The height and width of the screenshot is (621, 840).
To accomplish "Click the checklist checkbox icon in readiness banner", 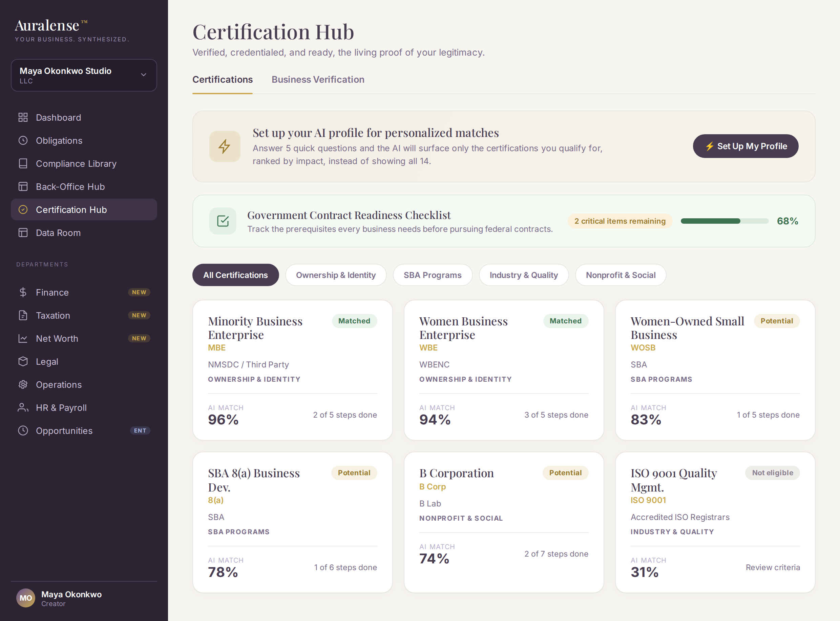I will point(223,221).
